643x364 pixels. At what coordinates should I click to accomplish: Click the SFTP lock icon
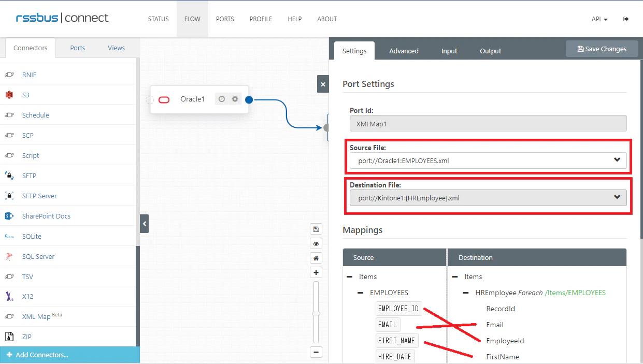9,176
